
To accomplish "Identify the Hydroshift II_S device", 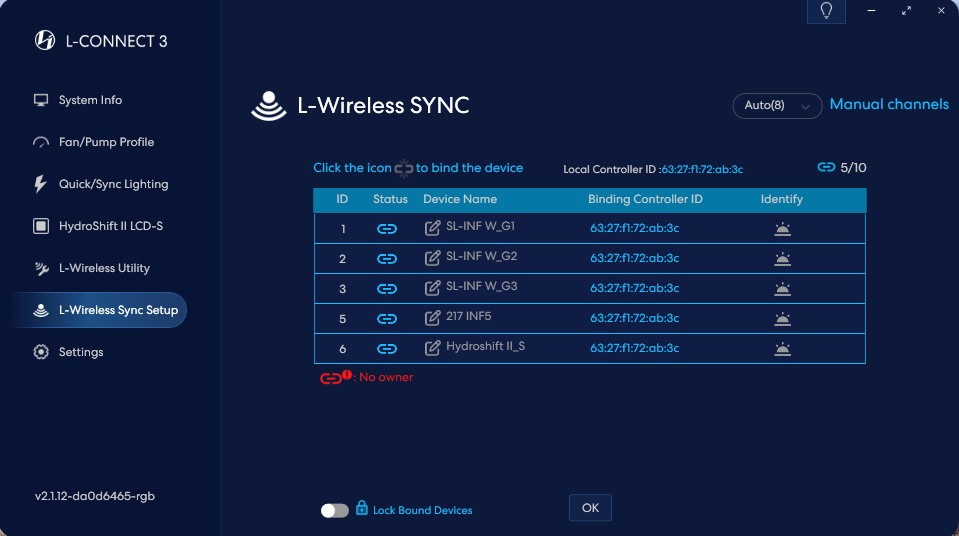I will [782, 349].
